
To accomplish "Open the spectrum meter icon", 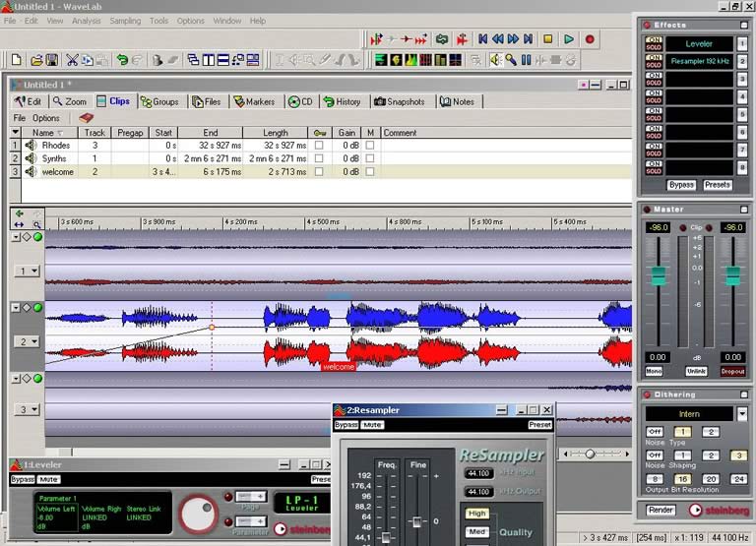I will point(410,60).
